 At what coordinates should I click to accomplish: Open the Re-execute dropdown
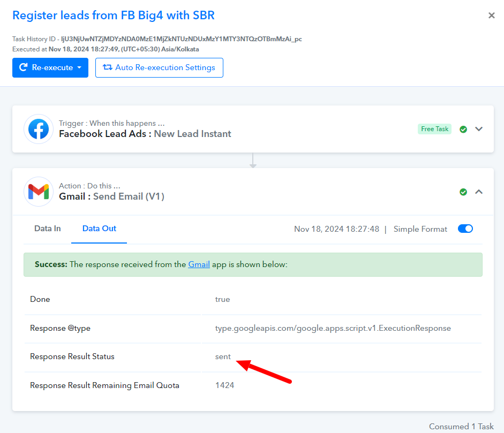coord(50,67)
